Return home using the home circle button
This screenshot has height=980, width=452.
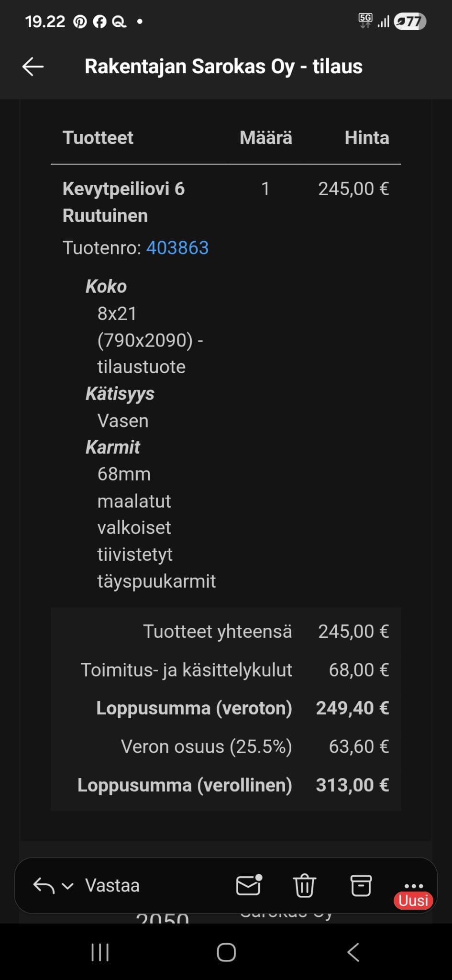[226, 951]
